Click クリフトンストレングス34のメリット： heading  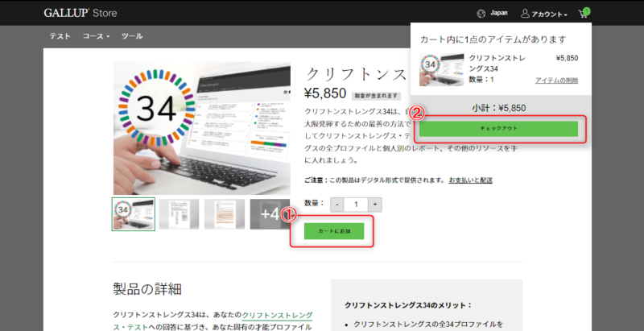pyautogui.click(x=409, y=305)
